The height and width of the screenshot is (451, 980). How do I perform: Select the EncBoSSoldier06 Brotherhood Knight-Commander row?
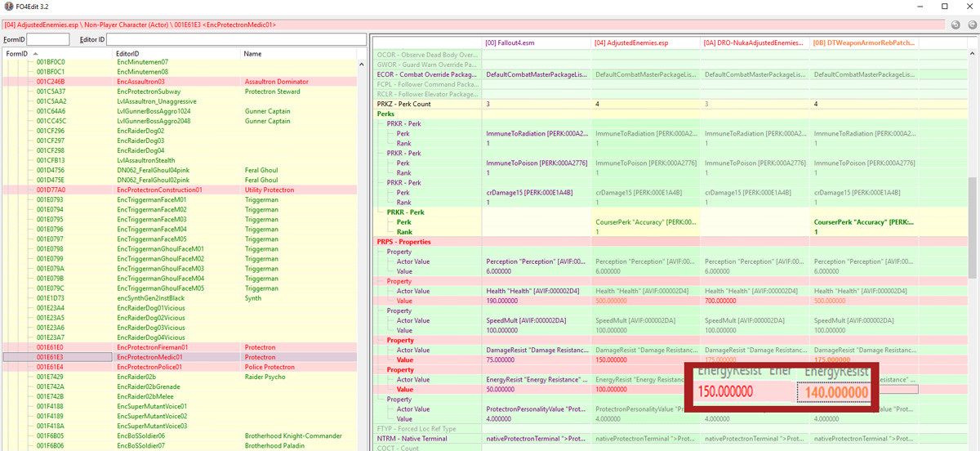pos(180,435)
